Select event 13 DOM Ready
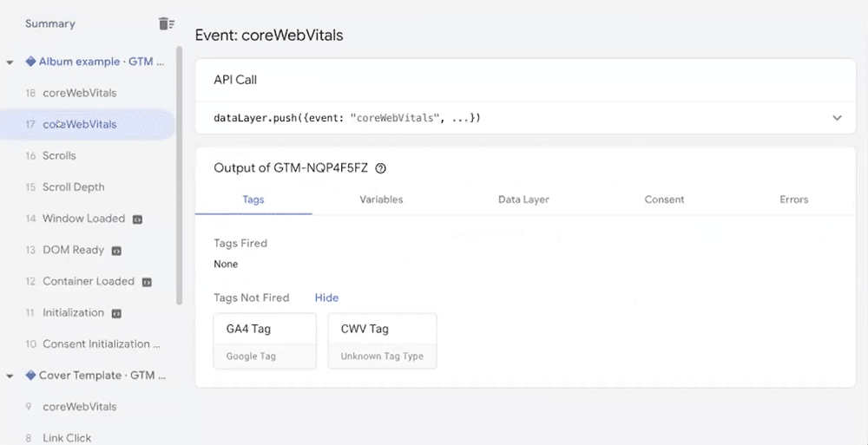Viewport: 868px width, 445px height. click(x=88, y=250)
